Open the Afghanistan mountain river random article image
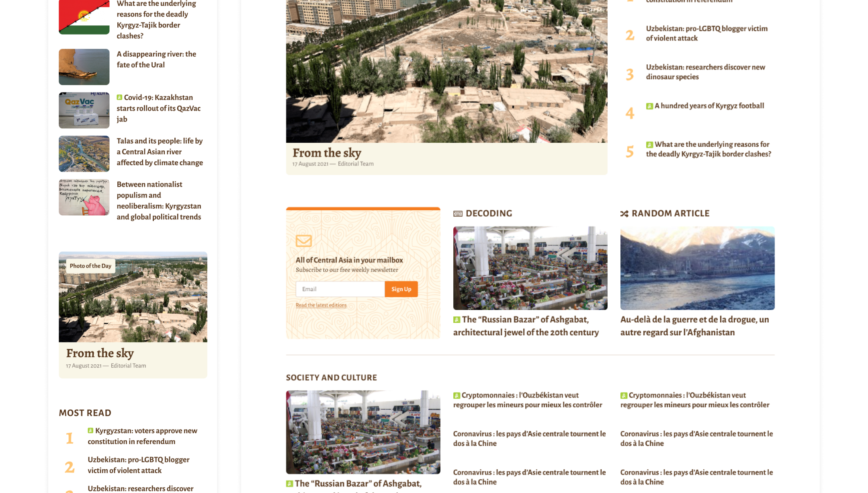 697,268
